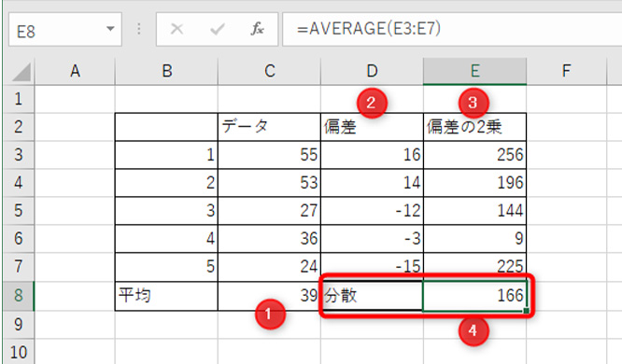
Task: Click deviation cell with value 14
Action: [x=372, y=183]
